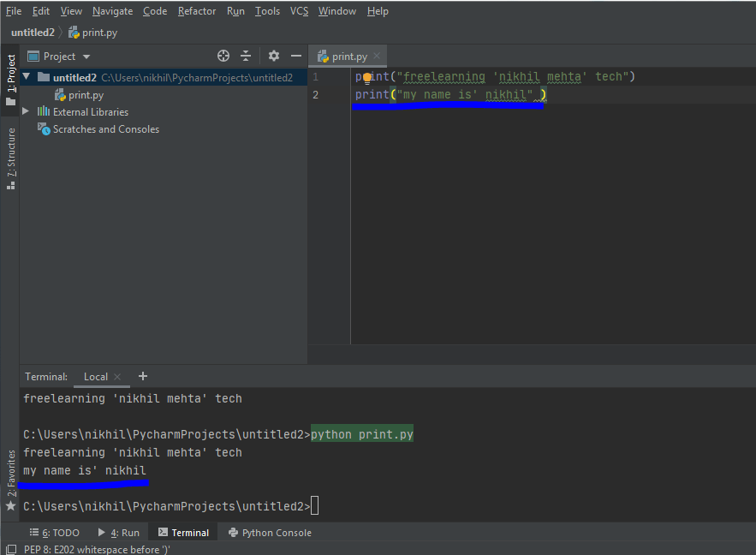This screenshot has width=756, height=555.
Task: Place cursor on line 1 print statement
Action: click(x=495, y=77)
